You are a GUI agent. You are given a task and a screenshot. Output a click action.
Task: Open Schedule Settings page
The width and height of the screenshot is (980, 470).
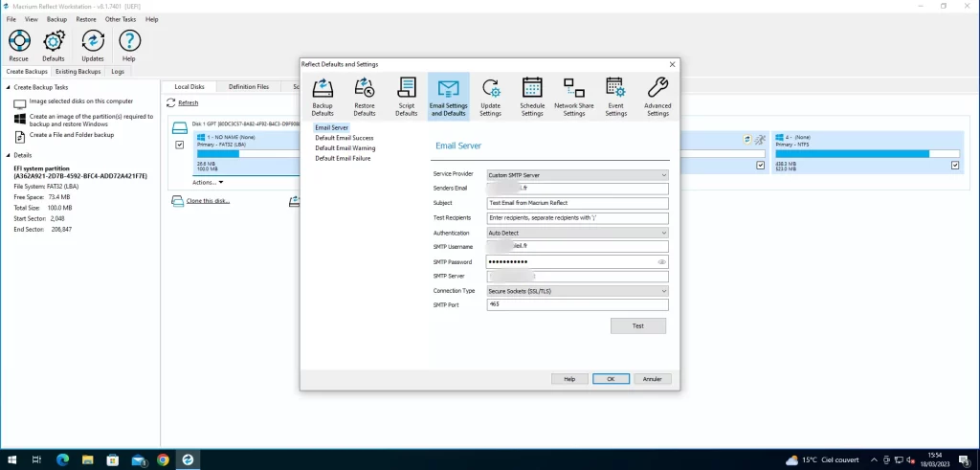pyautogui.click(x=532, y=97)
